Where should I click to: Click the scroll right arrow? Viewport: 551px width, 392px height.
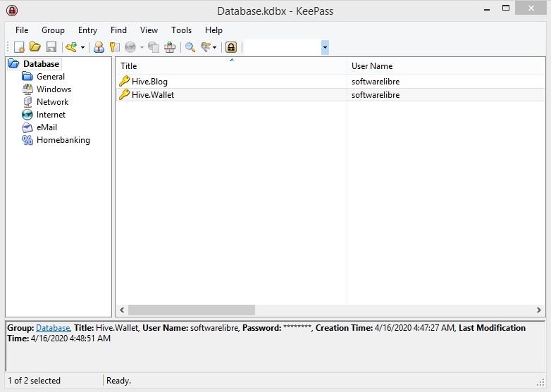[x=539, y=310]
